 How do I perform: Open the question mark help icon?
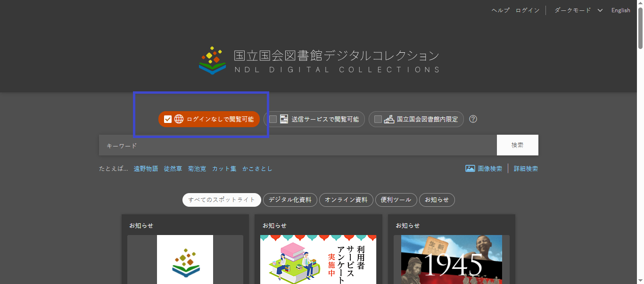click(473, 119)
